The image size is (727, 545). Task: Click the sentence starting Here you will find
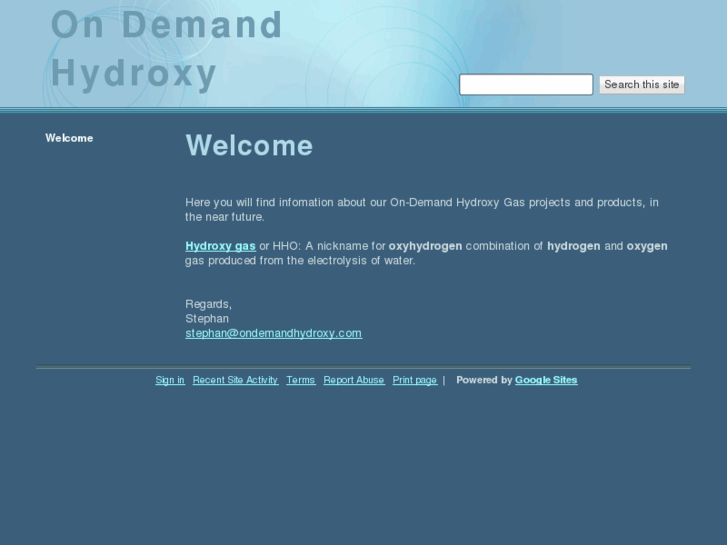coord(422,210)
